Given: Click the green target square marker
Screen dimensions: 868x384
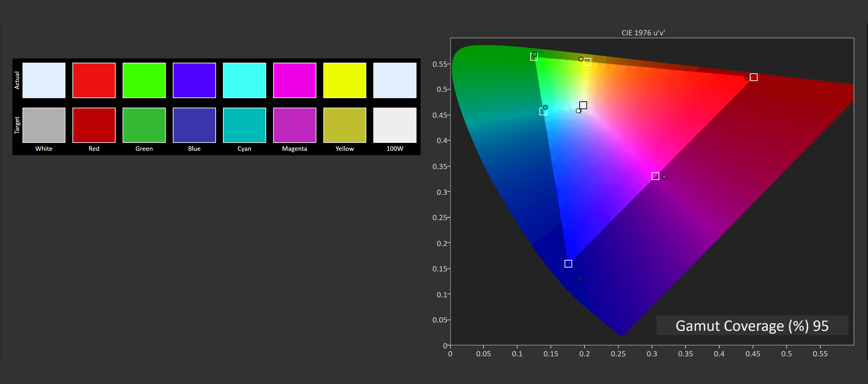Looking at the screenshot, I should click(x=534, y=57).
